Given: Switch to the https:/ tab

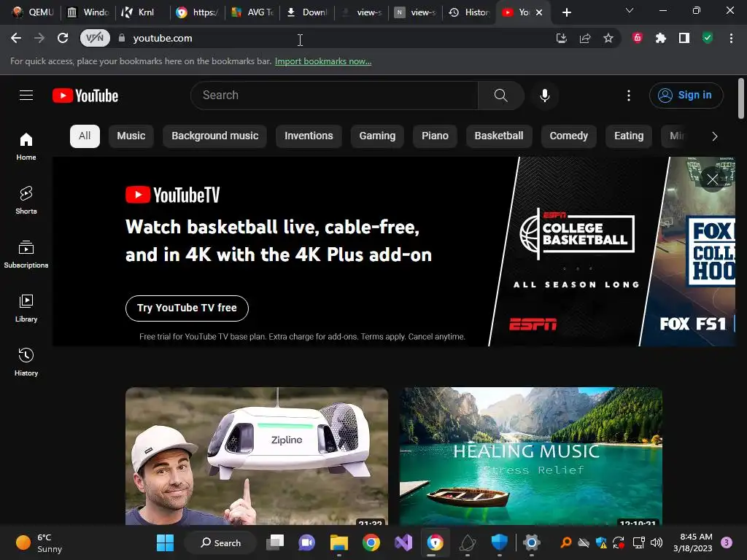Looking at the screenshot, I should (x=197, y=12).
